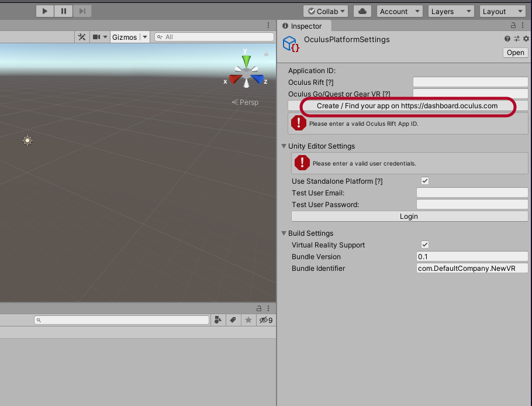Click the OculusPlatformSettings asset icon
Image resolution: width=532 pixels, height=406 pixels.
point(291,44)
